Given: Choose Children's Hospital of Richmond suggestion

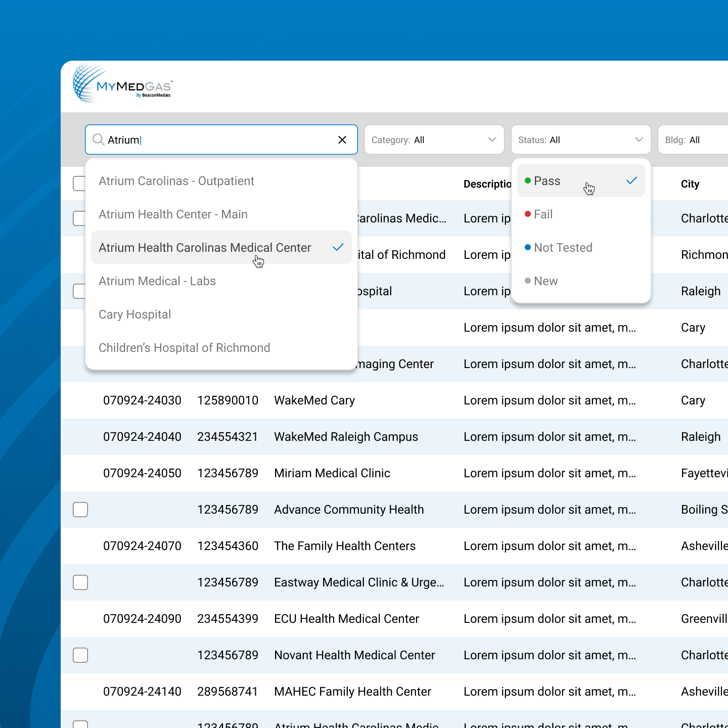Looking at the screenshot, I should (x=221, y=348).
